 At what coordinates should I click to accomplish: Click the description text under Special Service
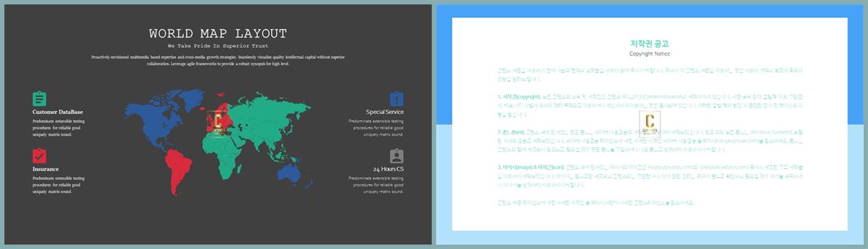point(376,128)
